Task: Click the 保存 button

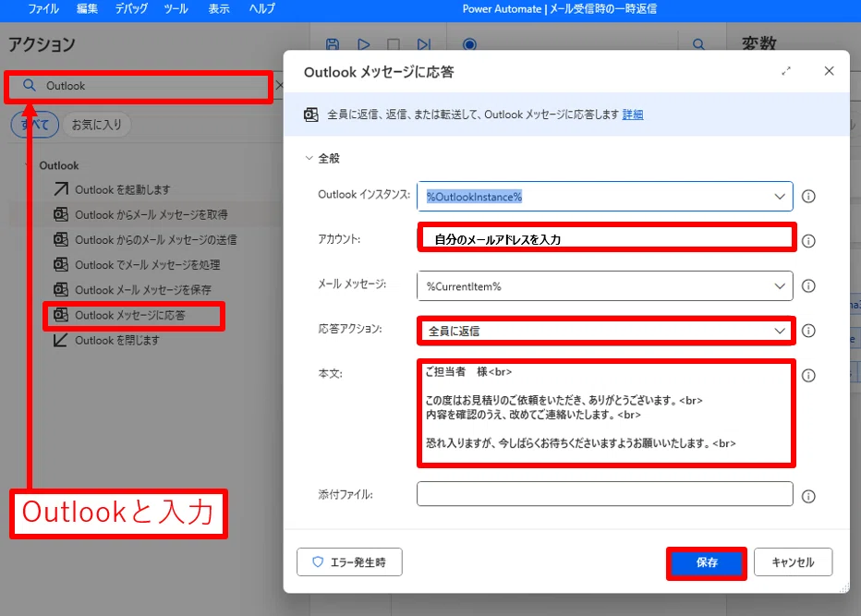Action: 707,562
